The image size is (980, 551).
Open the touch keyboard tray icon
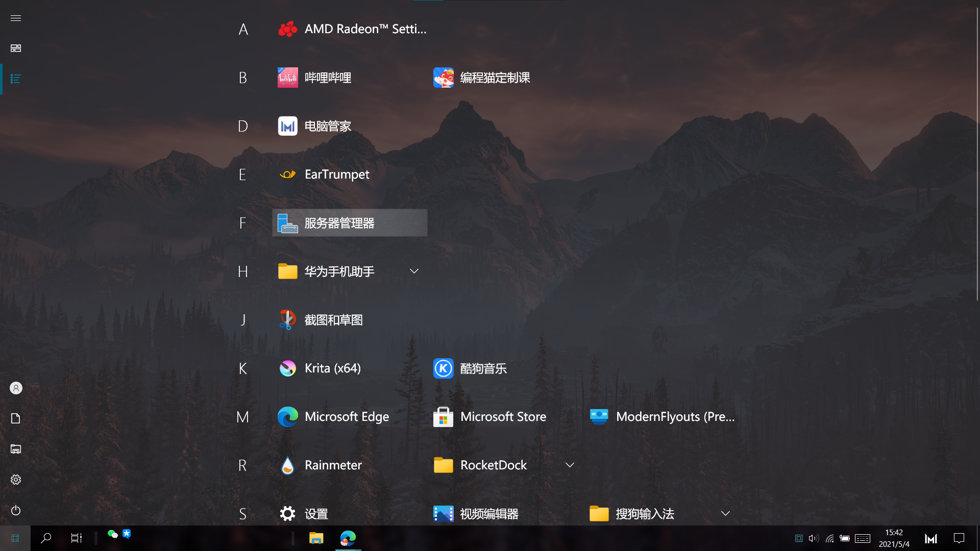click(x=863, y=538)
